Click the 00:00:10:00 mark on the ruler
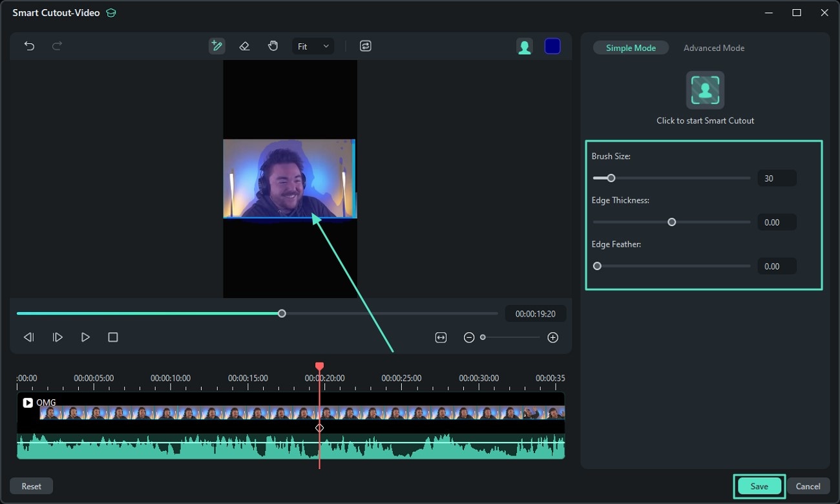This screenshot has height=504, width=840. pyautogui.click(x=171, y=378)
